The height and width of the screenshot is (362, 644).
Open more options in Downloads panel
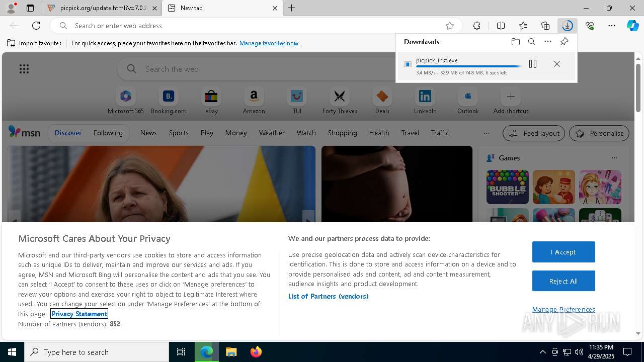point(548,42)
